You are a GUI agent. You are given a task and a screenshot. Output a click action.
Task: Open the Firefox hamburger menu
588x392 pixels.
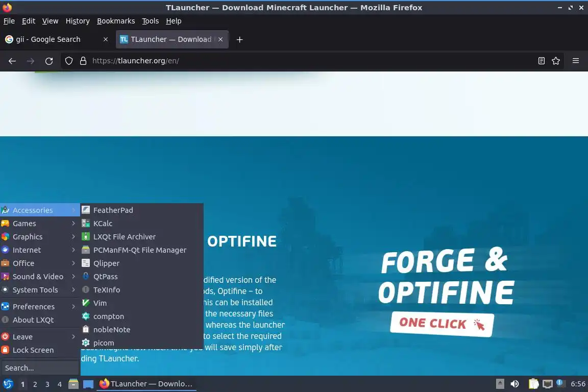coord(576,61)
